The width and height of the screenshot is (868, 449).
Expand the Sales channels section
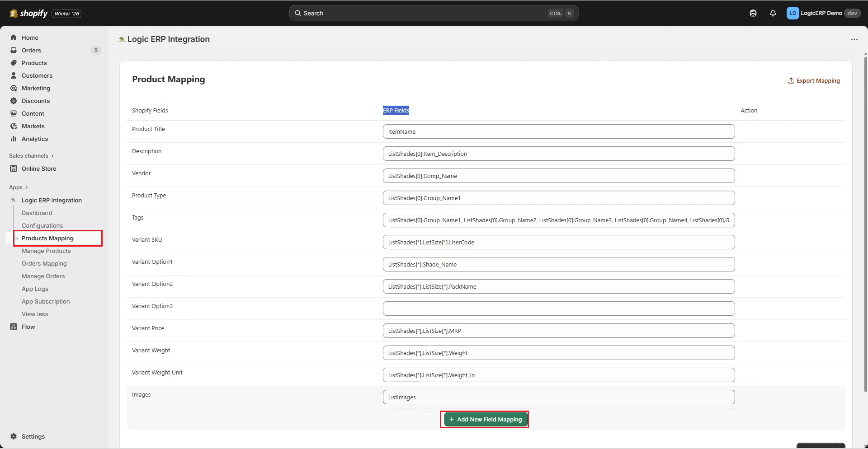point(52,156)
